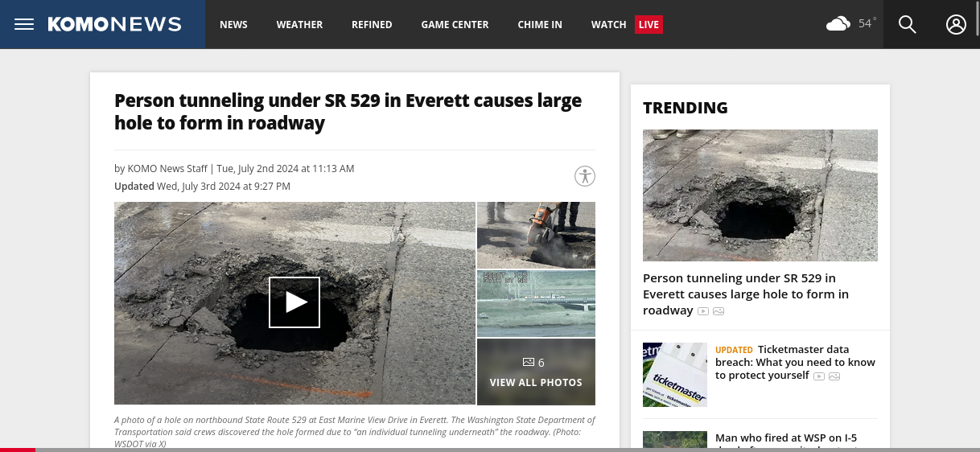Open the Ticketmaster data breach story
980x452 pixels.
pos(796,363)
